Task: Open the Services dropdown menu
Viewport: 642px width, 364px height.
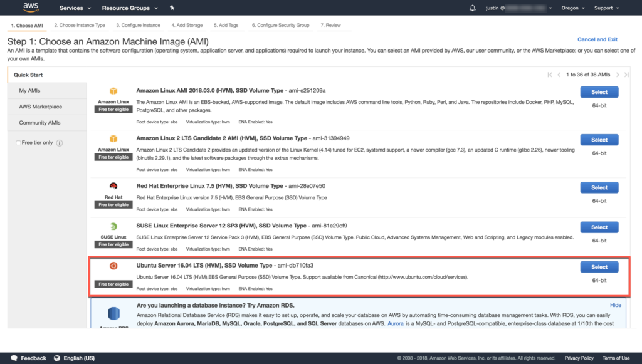Action: coord(75,8)
